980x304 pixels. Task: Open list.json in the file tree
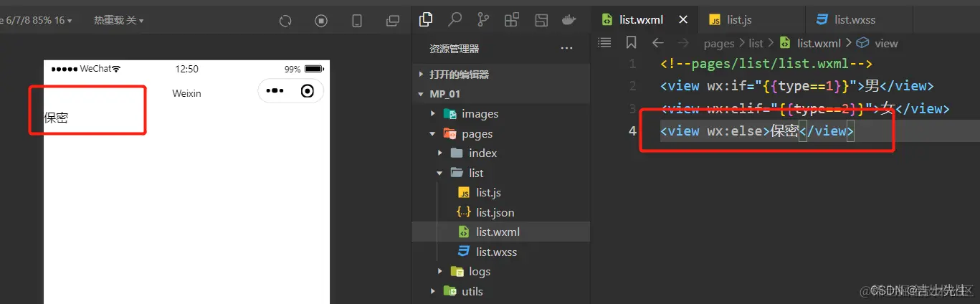click(500, 212)
